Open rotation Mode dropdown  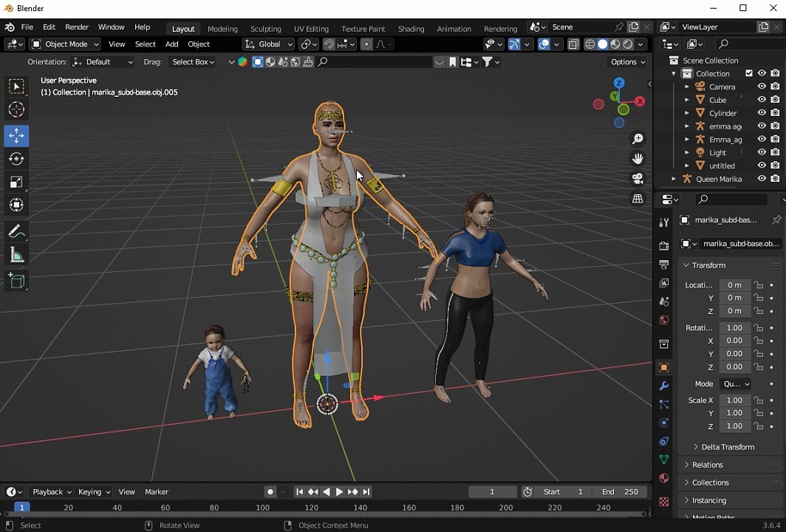click(x=735, y=383)
